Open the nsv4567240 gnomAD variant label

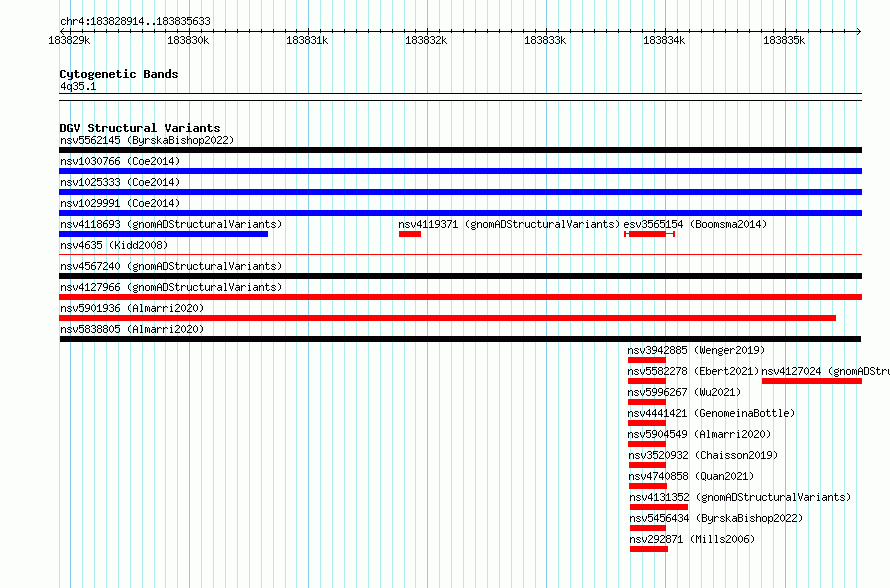tap(171, 266)
